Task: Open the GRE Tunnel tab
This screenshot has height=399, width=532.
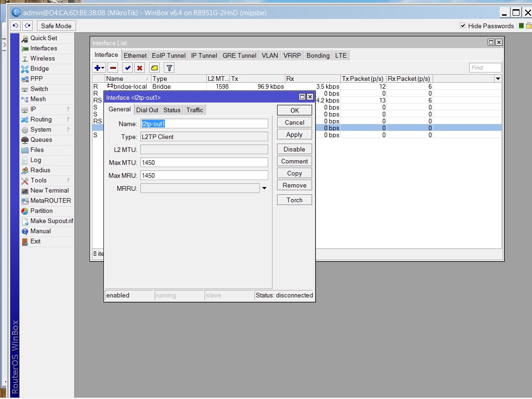Action: (x=240, y=55)
